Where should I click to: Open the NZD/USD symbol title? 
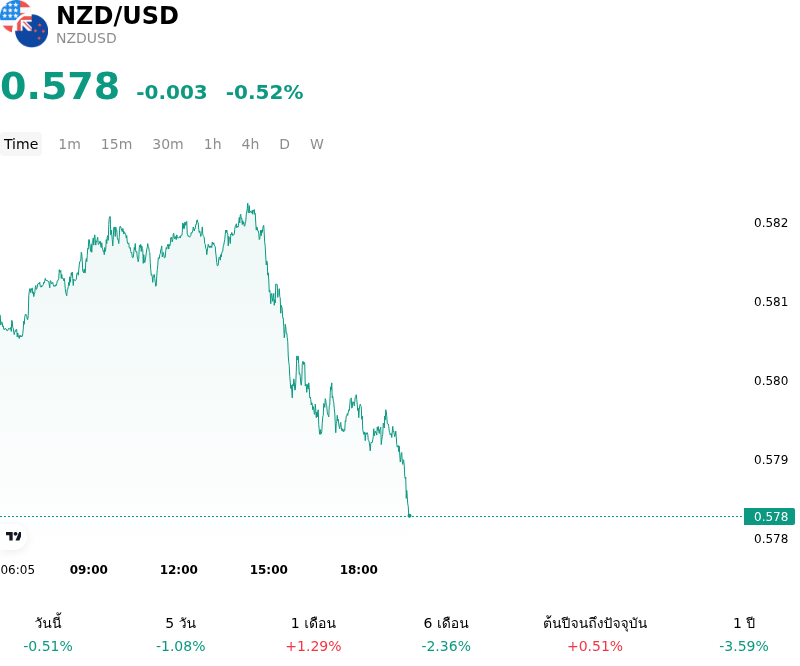pyautogui.click(x=117, y=15)
